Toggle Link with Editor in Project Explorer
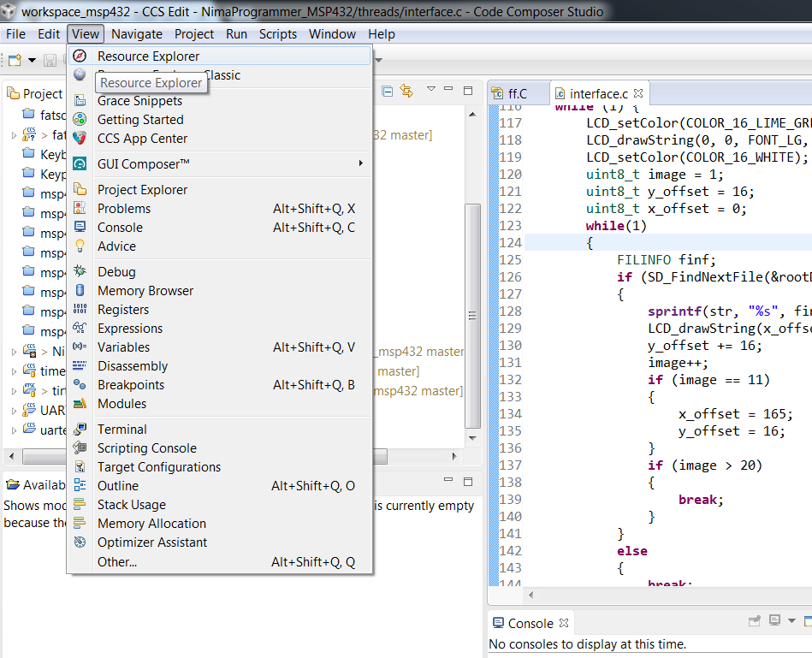Screen dimensions: 812x658 point(406,91)
